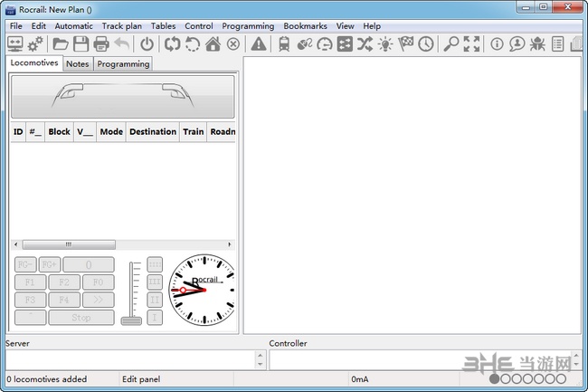Click the connect to server toolbar icon

[x=15, y=43]
